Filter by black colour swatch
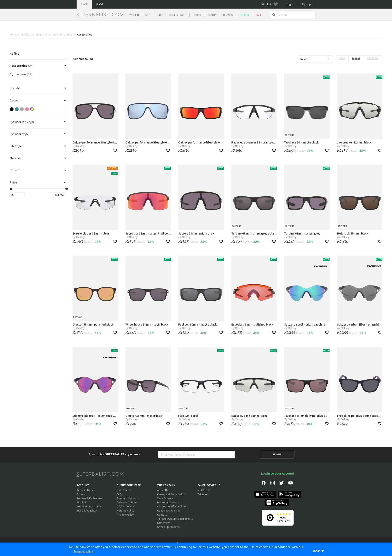Screen dimensions: 392x556 [12, 109]
